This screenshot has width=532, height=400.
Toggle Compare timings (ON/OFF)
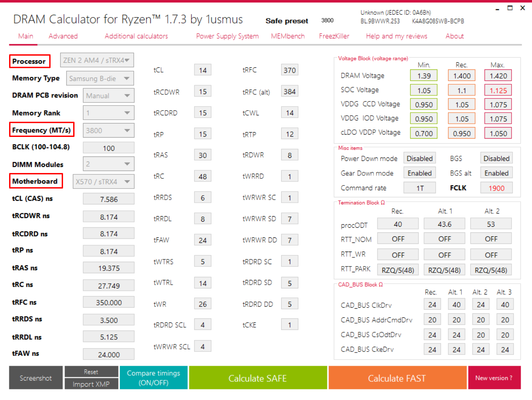pos(153,378)
